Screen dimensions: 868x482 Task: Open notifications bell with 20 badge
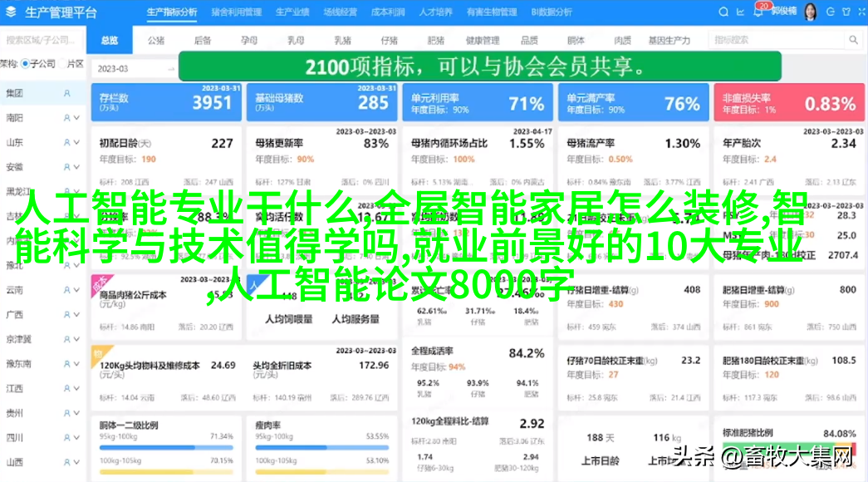point(758,12)
